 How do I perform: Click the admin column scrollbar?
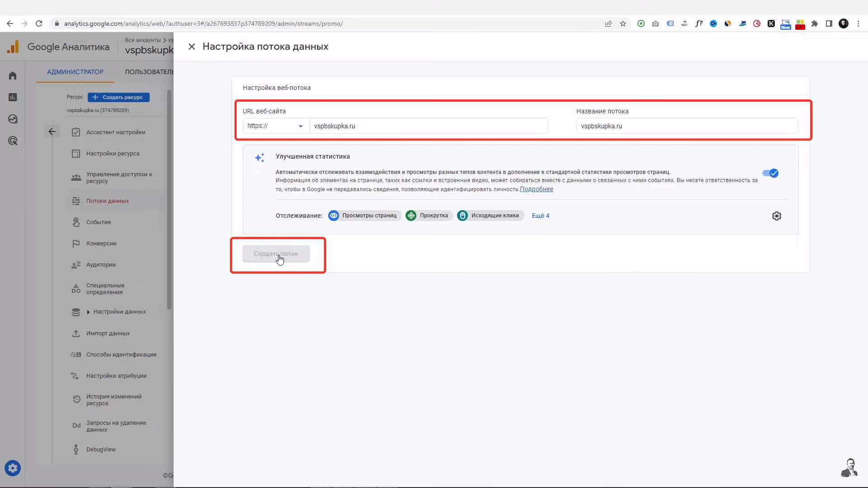click(170, 199)
